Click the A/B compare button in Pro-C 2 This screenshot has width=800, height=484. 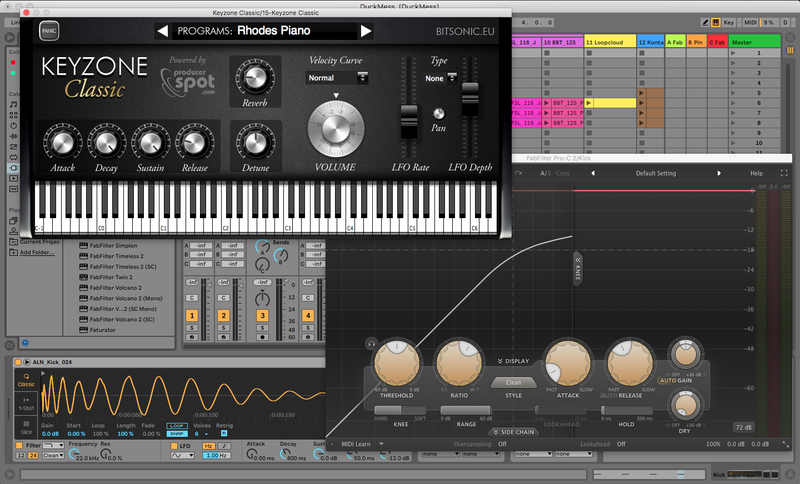[x=545, y=173]
